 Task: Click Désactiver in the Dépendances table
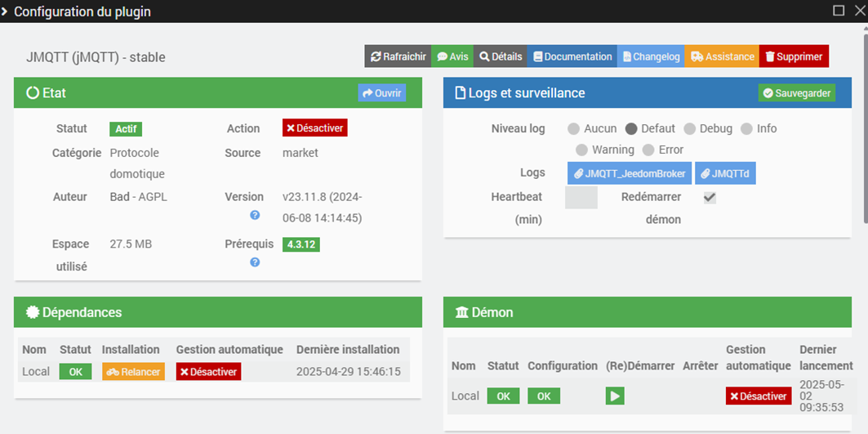[x=209, y=372]
